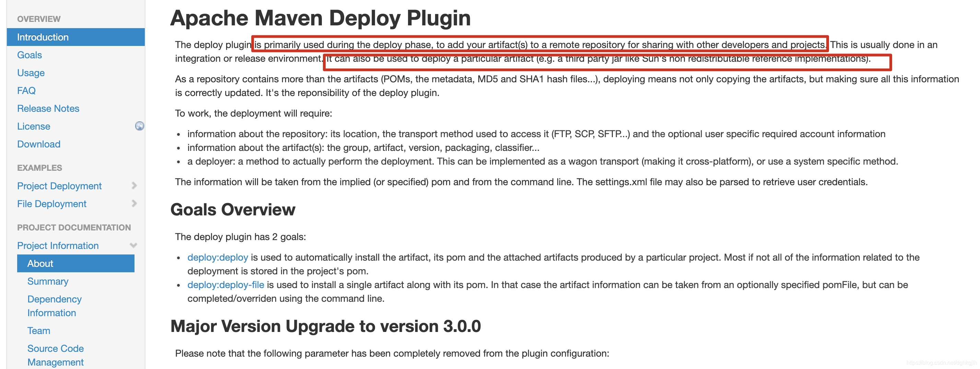Click 'To work, the deployment will require:' text
The width and height of the screenshot is (980, 369).
[253, 113]
